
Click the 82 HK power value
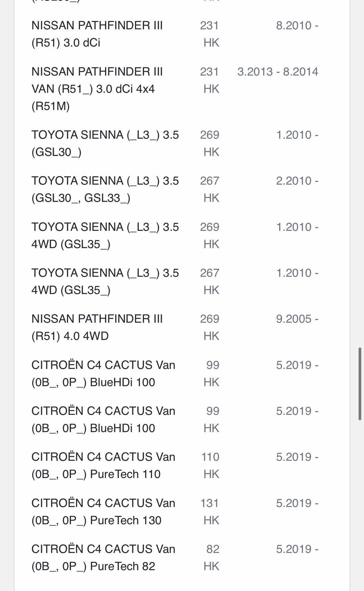pos(212,558)
